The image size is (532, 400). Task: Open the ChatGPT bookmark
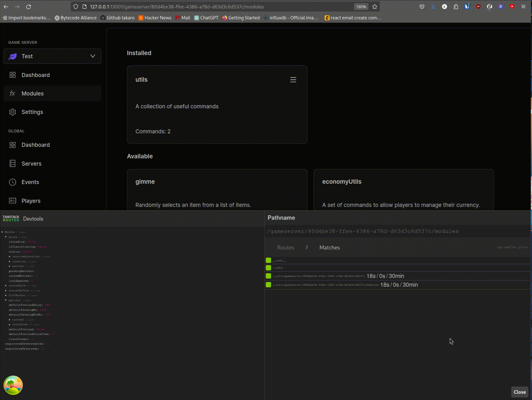point(206,18)
